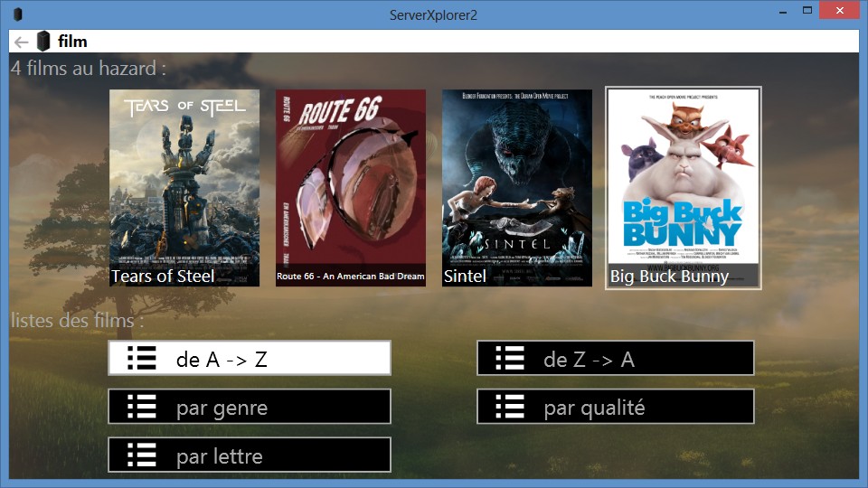Image resolution: width=868 pixels, height=488 pixels.
Task: Click the ServerXplorer2 app icon in title bar
Action: pos(18,14)
